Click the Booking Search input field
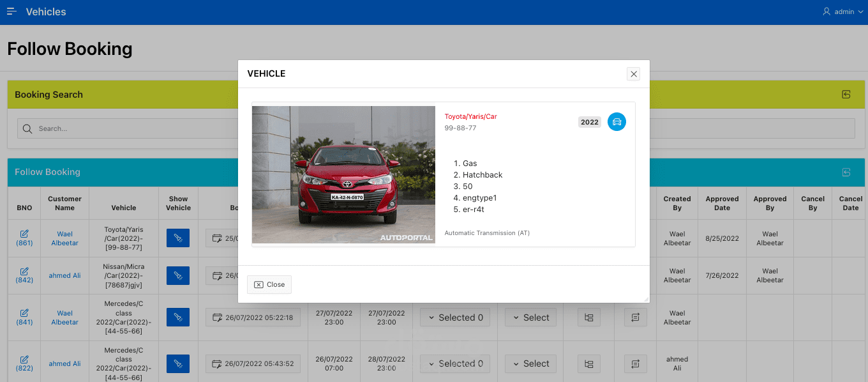Viewport: 868px width, 382px height. pyautogui.click(x=436, y=128)
